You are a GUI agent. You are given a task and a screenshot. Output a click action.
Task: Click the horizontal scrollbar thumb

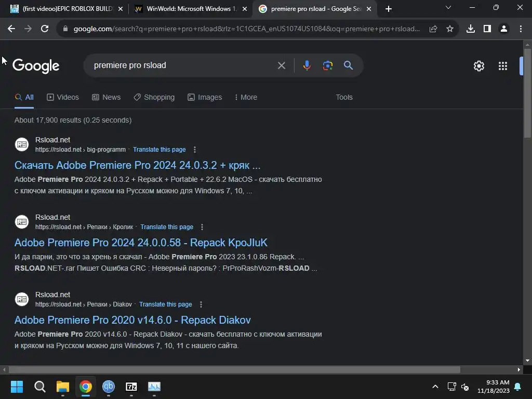coord(234,369)
